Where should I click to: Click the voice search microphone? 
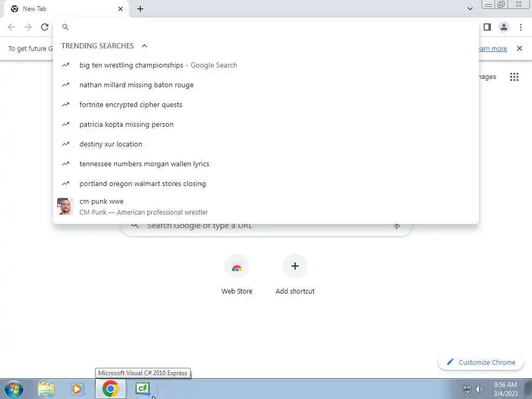point(396,227)
